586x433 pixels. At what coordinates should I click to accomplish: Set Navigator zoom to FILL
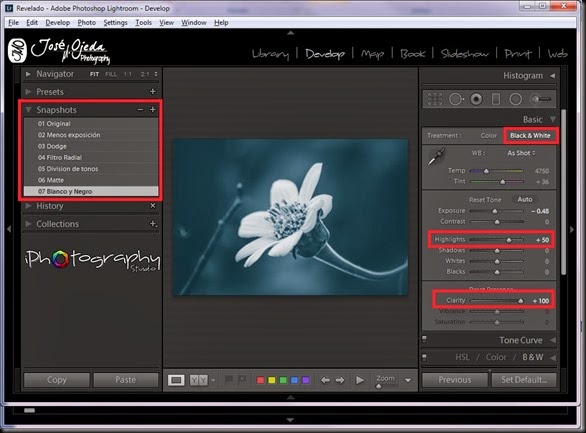[x=111, y=74]
